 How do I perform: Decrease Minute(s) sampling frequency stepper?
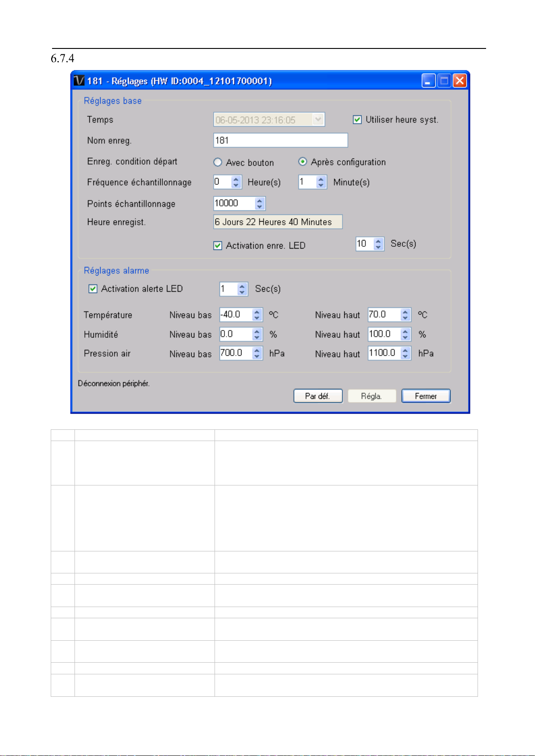tap(321, 185)
